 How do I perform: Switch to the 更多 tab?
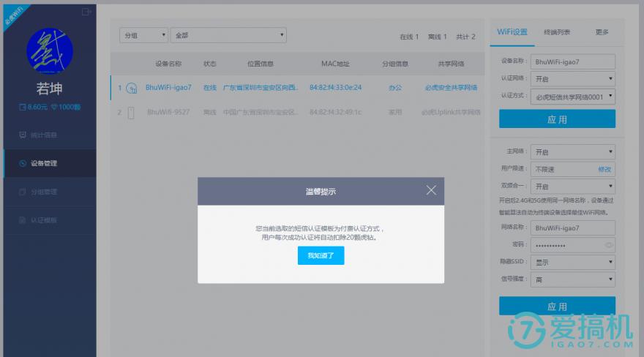click(602, 32)
